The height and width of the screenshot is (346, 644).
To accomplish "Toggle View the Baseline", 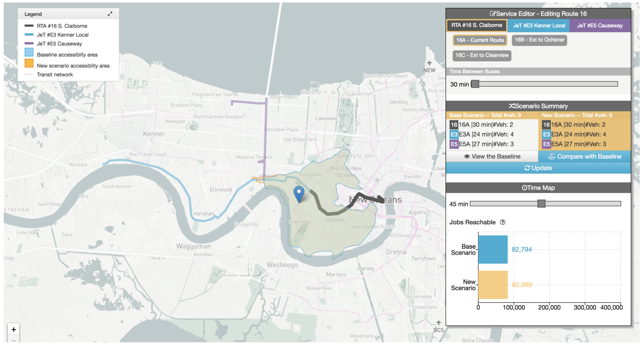I will pos(492,156).
